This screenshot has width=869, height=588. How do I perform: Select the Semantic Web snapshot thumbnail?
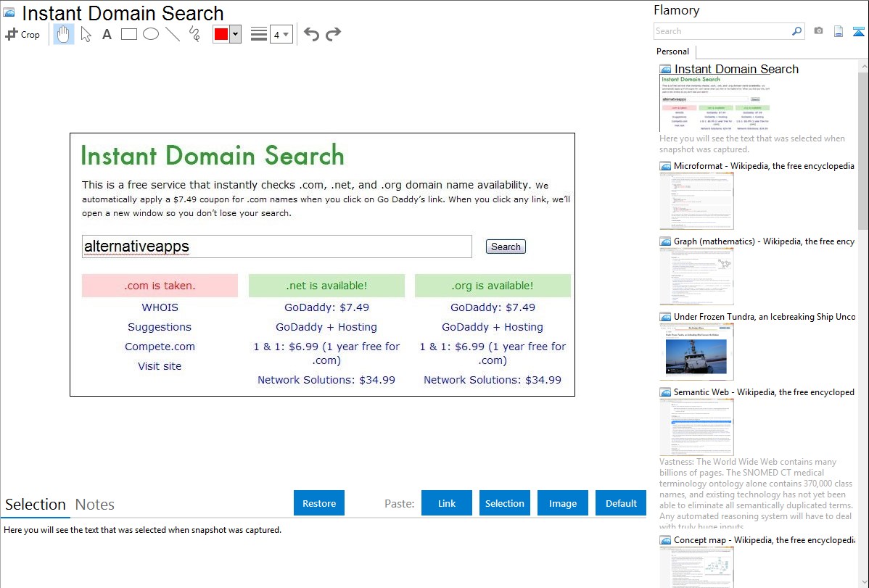tap(696, 427)
